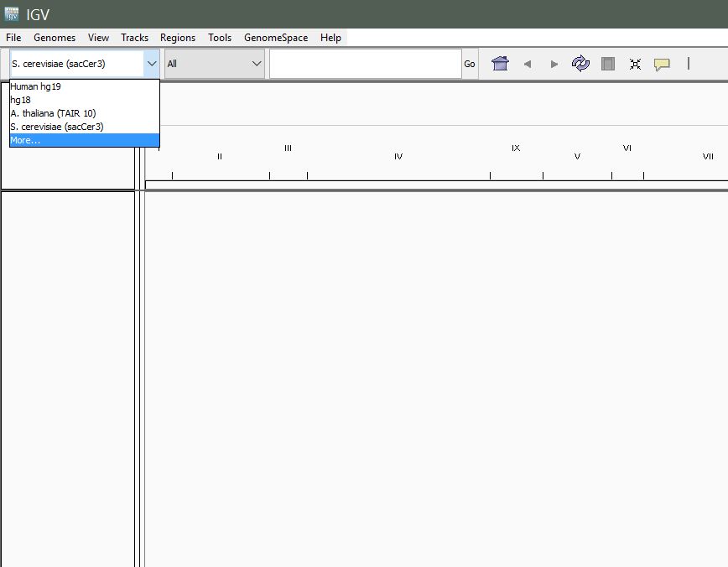Click the Home icon in the toolbar

pyautogui.click(x=500, y=64)
